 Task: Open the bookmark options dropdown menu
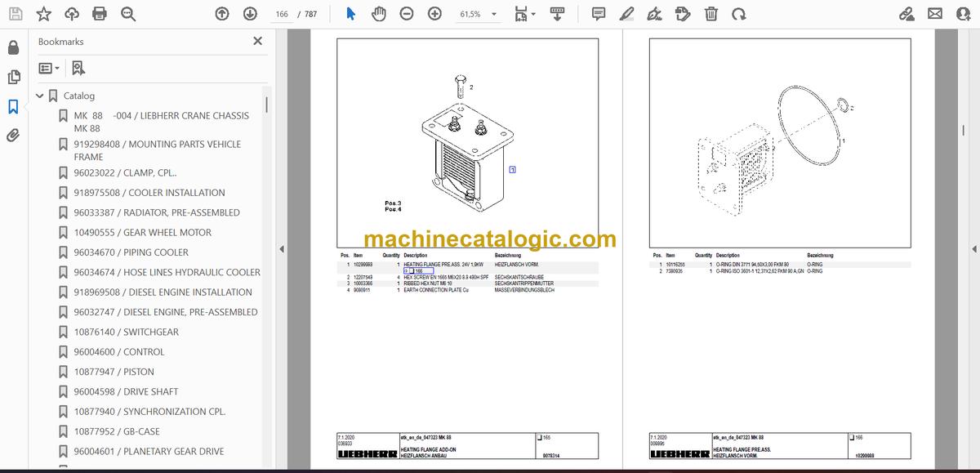[48, 69]
